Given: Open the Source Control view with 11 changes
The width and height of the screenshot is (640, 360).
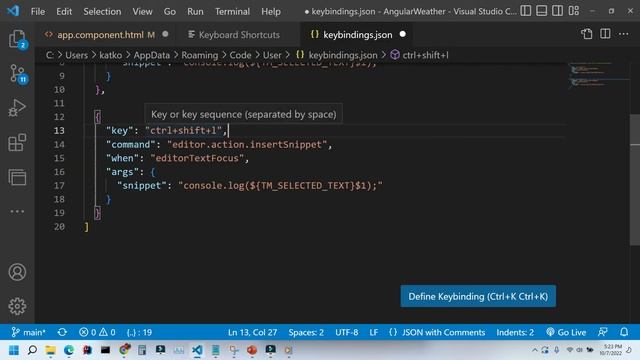Looking at the screenshot, I should click(17, 74).
